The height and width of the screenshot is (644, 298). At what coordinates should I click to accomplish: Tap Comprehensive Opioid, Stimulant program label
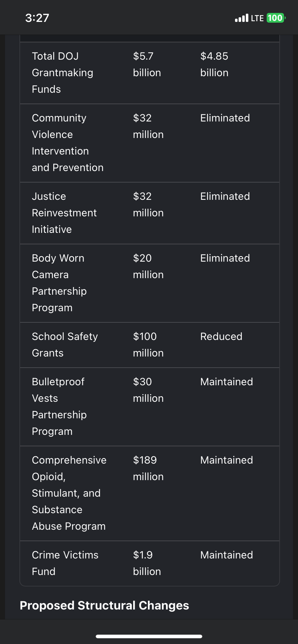69,493
